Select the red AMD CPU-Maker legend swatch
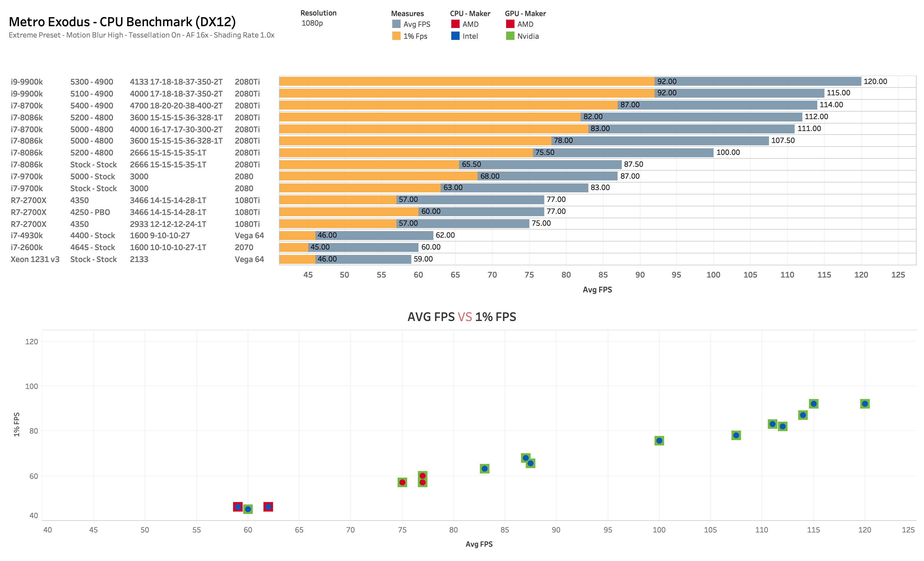This screenshot has height=561, width=924. (x=455, y=24)
